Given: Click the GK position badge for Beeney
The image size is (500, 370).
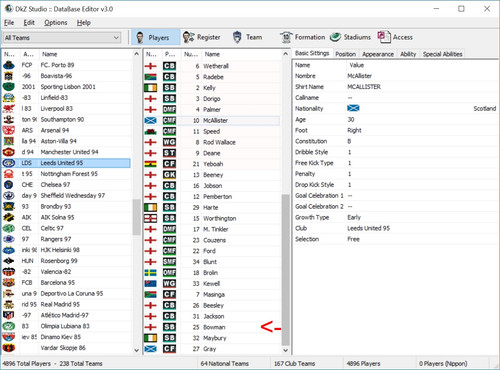Looking at the screenshot, I should point(169,175).
